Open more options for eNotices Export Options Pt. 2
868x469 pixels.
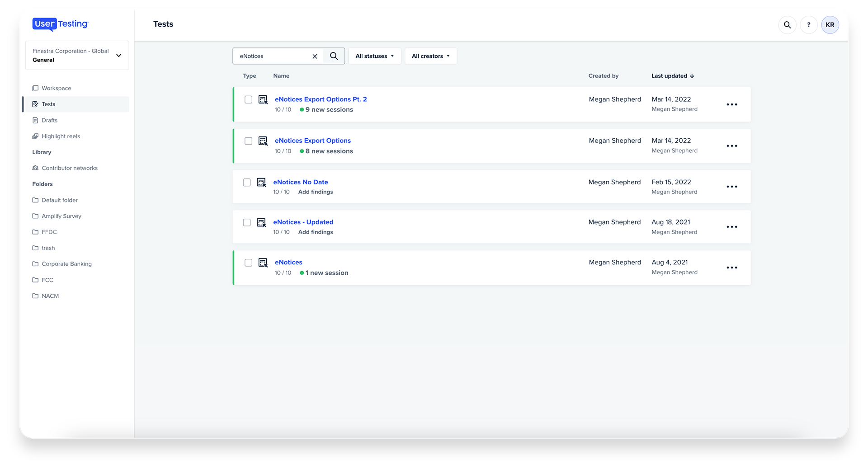[x=732, y=104]
